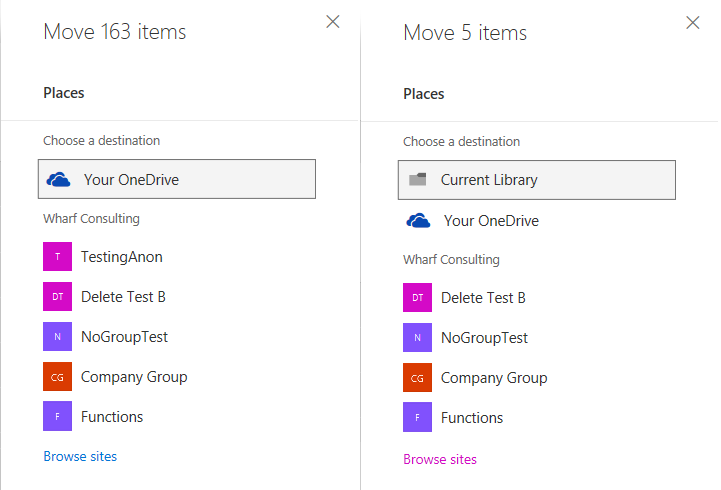Select Your OneDrive in Move 163 items panel

pyautogui.click(x=131, y=180)
